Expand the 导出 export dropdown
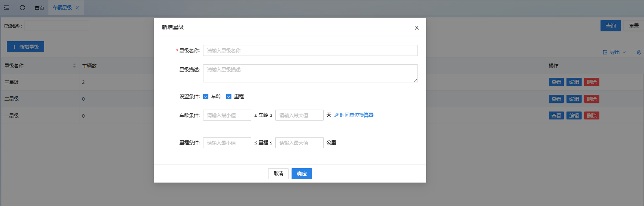This screenshot has height=206, width=644. tap(615, 52)
